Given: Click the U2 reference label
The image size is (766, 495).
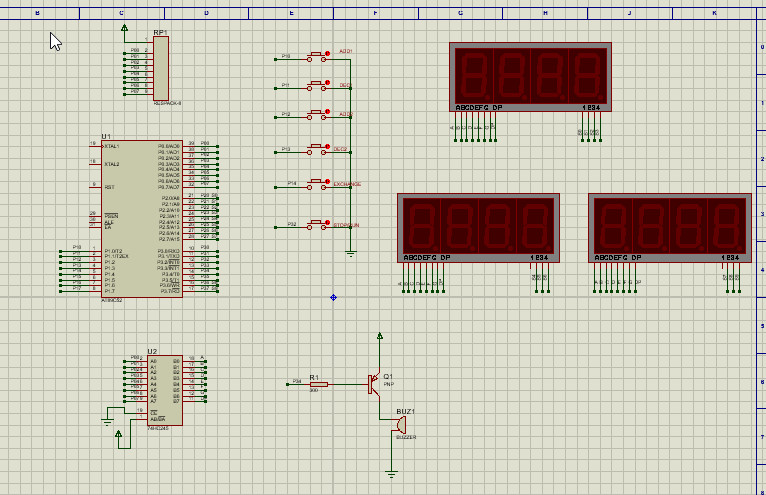Looking at the screenshot, I should tap(152, 351).
